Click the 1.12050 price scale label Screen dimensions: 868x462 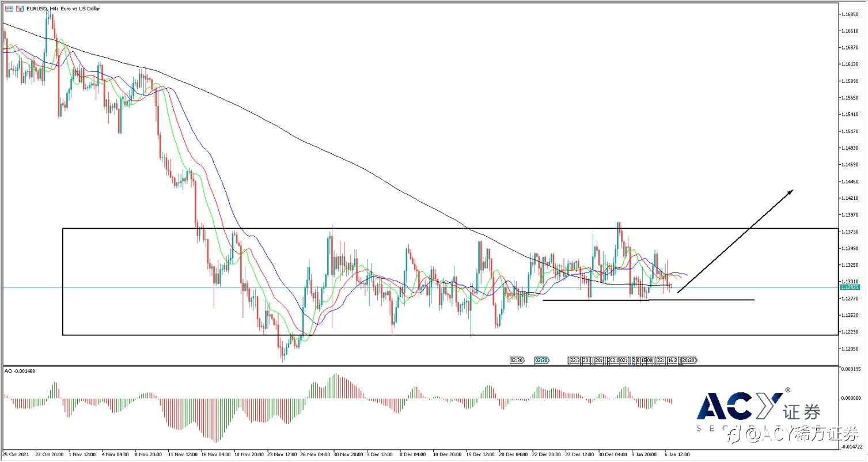pos(851,349)
